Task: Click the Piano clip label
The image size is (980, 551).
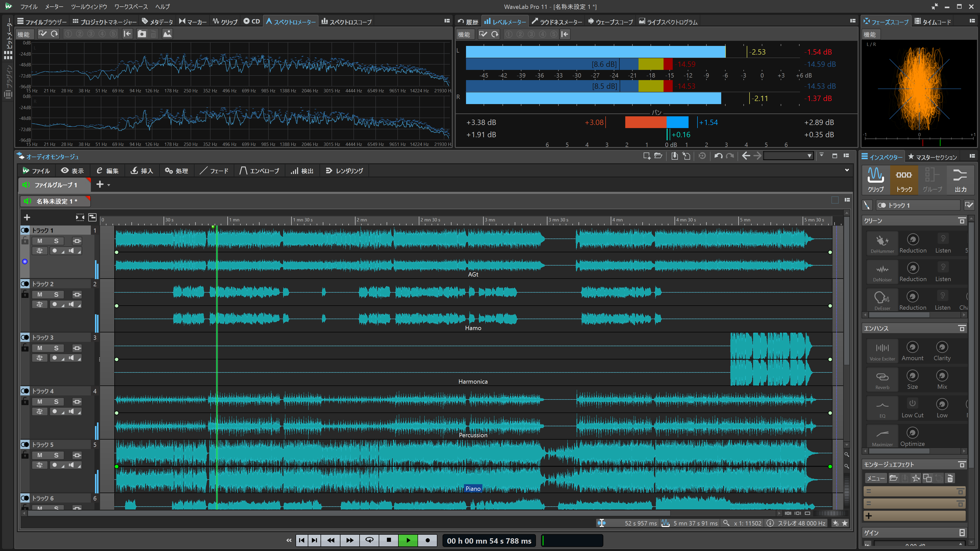Action: (x=473, y=489)
